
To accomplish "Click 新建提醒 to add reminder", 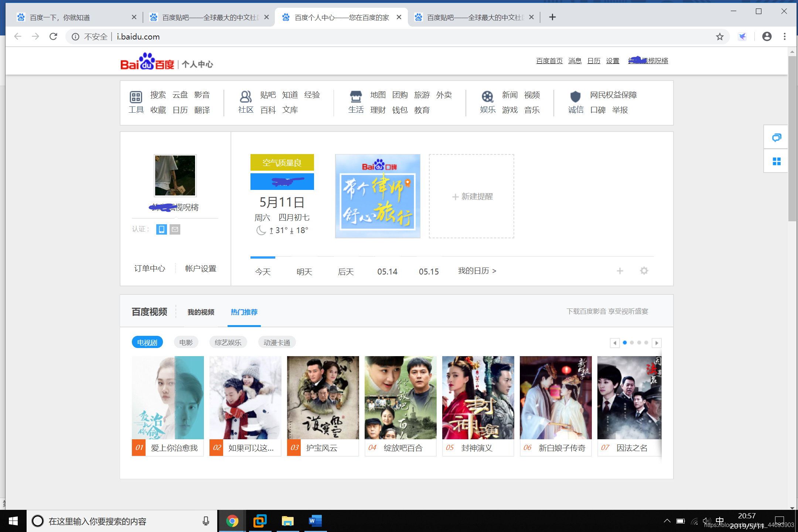I will (472, 196).
